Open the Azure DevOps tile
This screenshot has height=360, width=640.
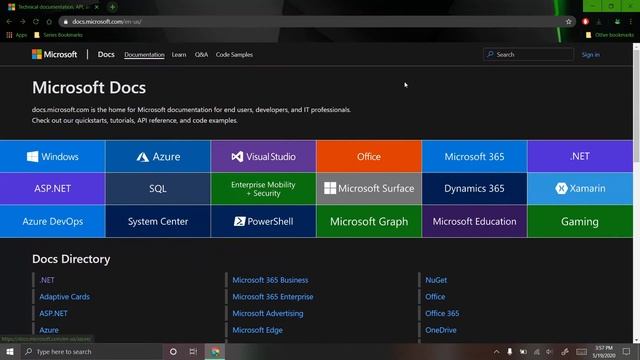tap(53, 221)
